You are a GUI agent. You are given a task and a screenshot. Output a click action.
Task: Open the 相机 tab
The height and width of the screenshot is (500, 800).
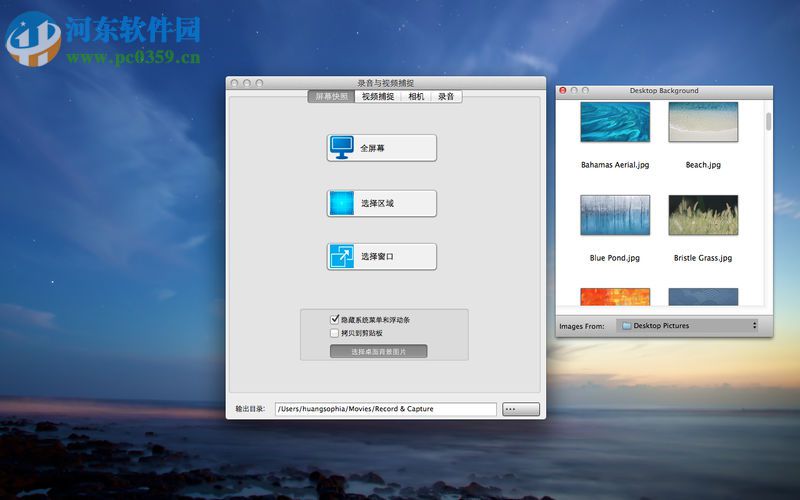click(416, 96)
